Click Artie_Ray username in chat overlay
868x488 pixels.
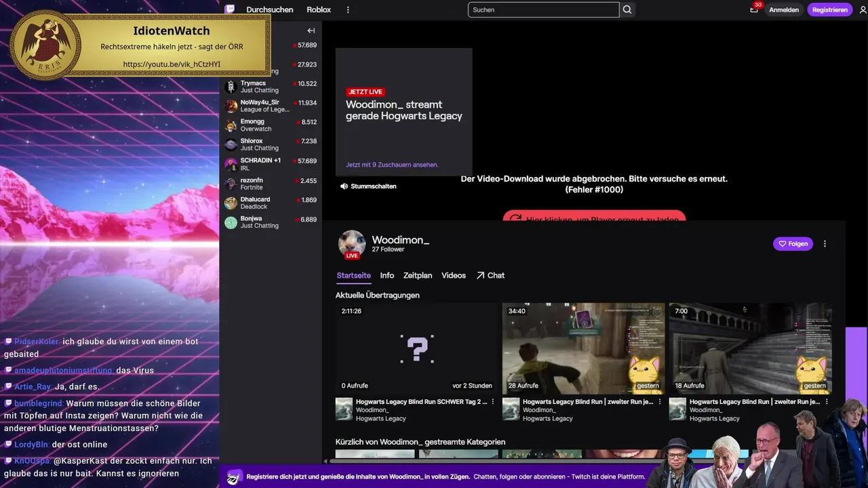click(x=33, y=387)
